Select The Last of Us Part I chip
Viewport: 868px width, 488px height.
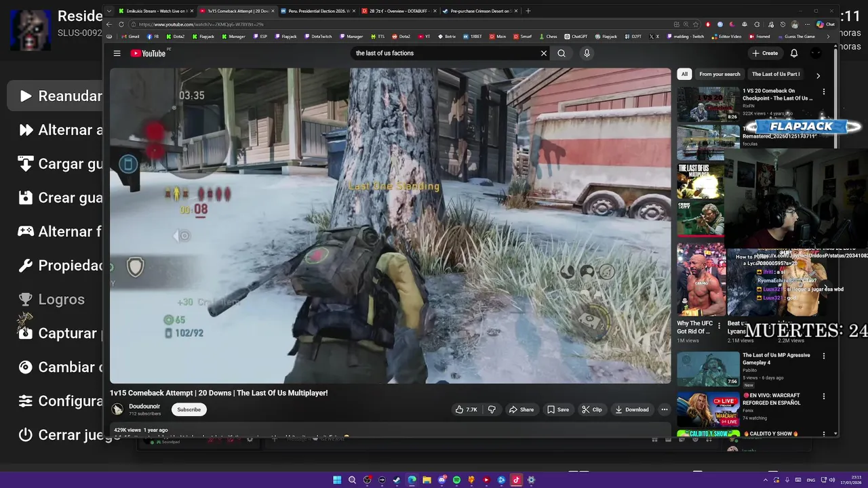coord(776,74)
